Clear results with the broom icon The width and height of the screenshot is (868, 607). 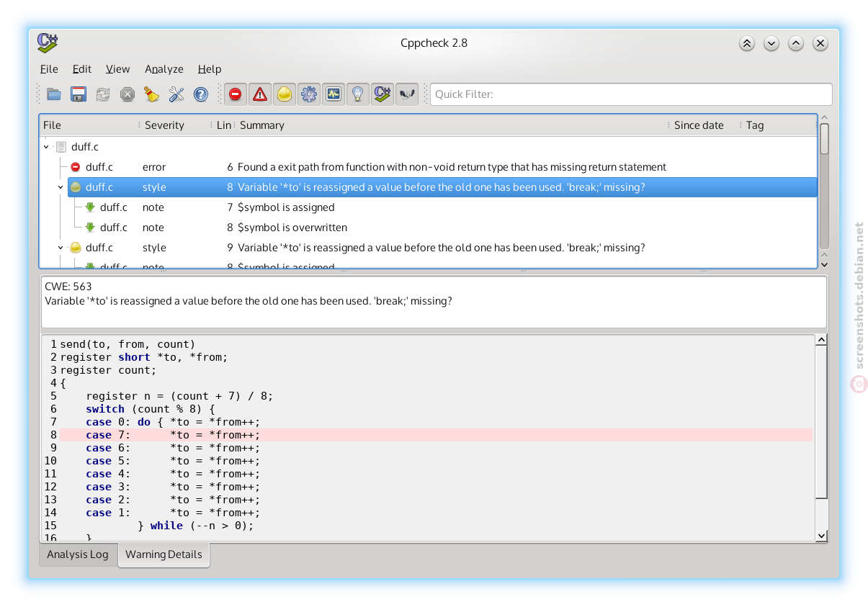pyautogui.click(x=152, y=94)
